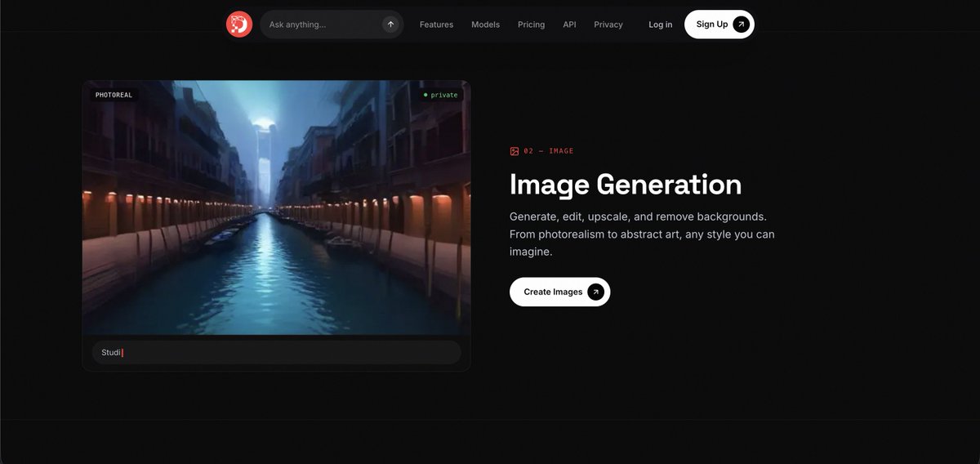Click the arrow icon inside Create Images
This screenshot has width=980, height=464.
(595, 292)
